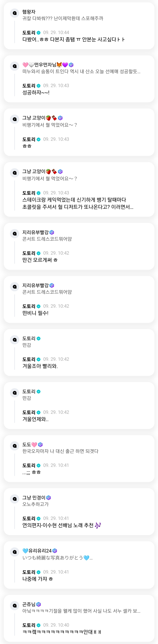Click the avatar icon of 그냥 민경이
Screen dimensions: 158x644
15,499
